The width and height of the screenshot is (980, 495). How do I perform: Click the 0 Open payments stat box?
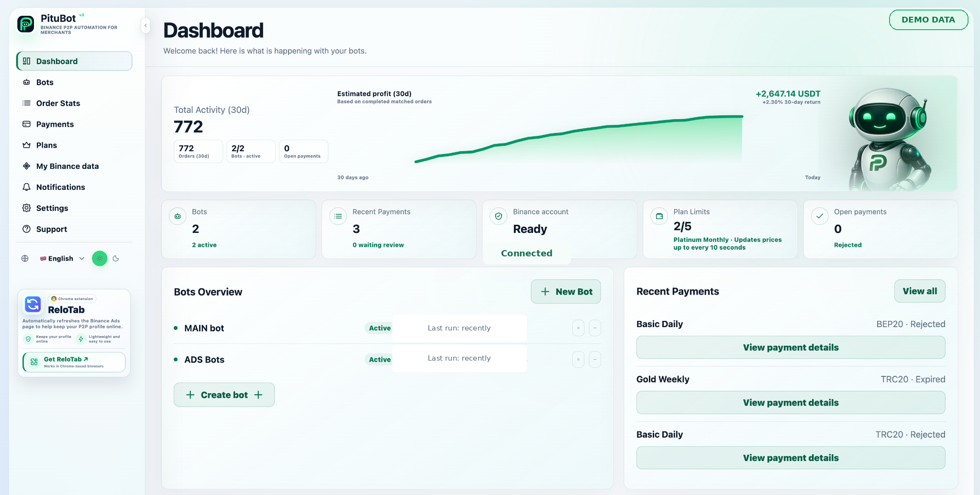point(303,151)
